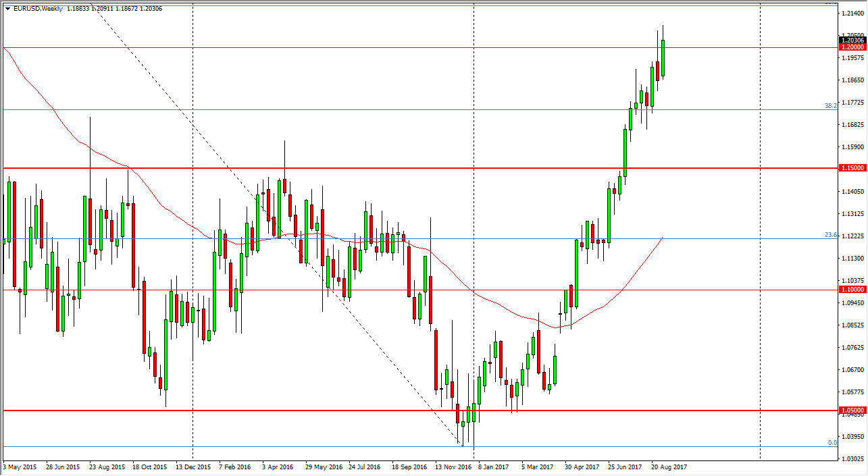Viewport: 868px width, 476px height.
Task: Click the 20 Aug 2017 date axis label
Action: click(667, 467)
